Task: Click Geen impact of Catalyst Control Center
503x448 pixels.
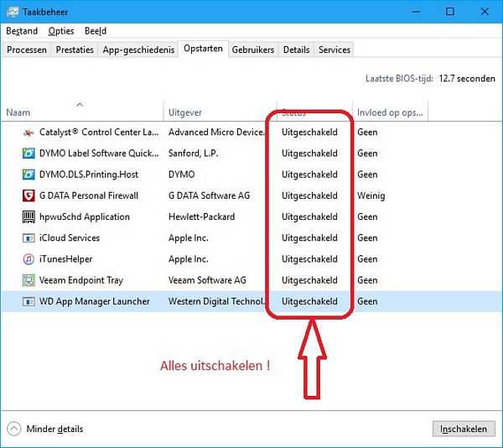Action: (x=367, y=133)
